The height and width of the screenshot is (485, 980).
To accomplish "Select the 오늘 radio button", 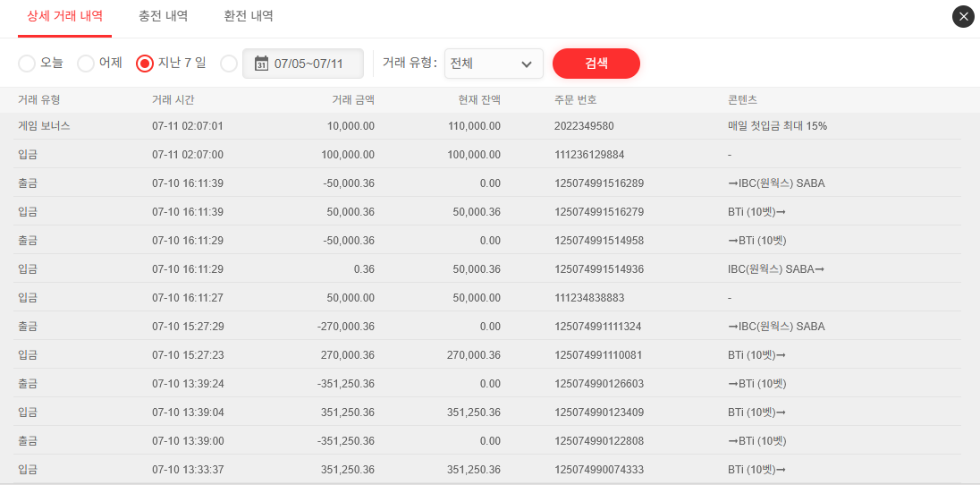I will click(27, 64).
